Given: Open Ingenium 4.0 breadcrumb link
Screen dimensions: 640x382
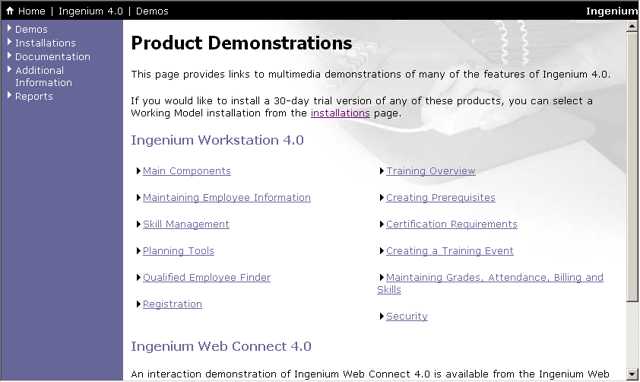Looking at the screenshot, I should point(91,11).
